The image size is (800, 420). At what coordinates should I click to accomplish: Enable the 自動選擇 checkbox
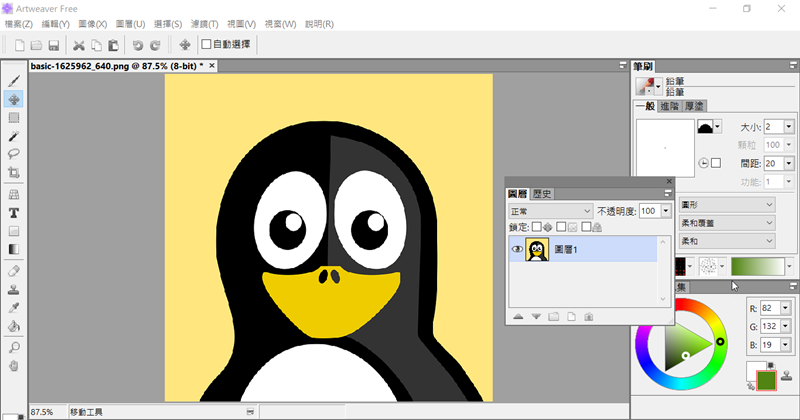[207, 44]
